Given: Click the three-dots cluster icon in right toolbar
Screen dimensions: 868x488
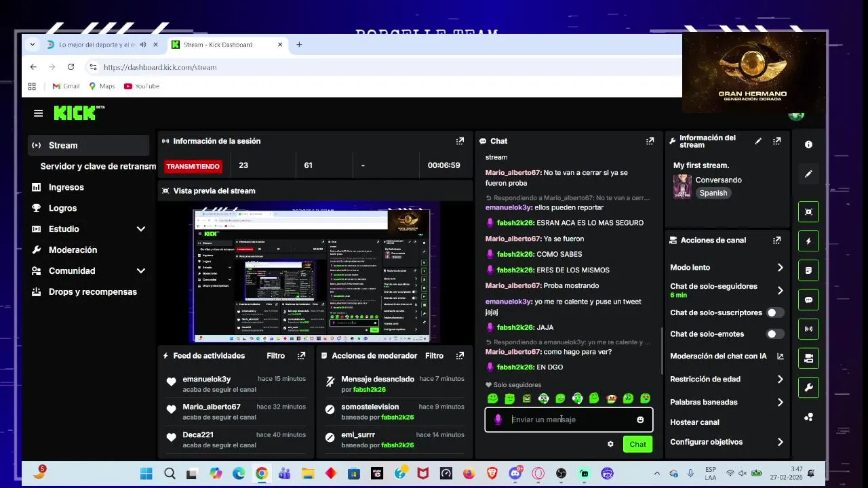Looking at the screenshot, I should 808,417.
